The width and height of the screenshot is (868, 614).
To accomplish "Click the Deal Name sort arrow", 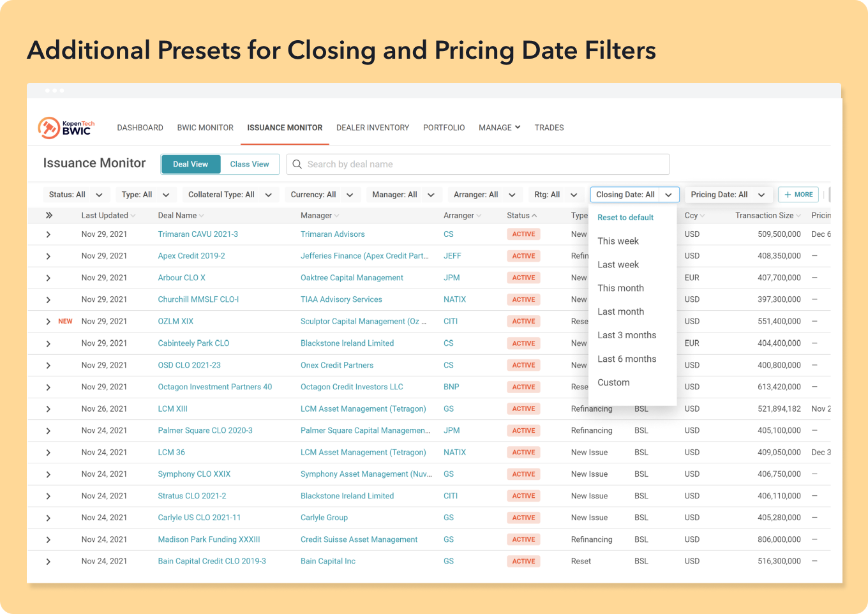I will [202, 216].
